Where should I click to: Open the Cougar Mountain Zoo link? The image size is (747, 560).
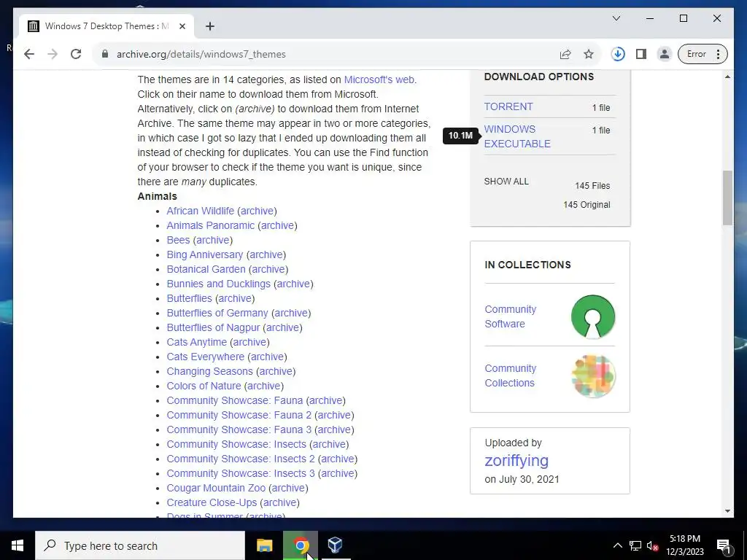point(216,488)
